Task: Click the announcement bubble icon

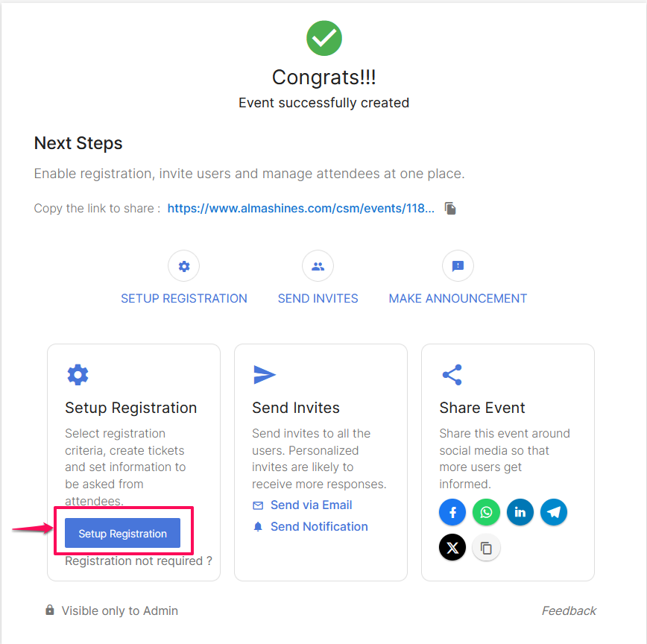Action: (x=458, y=266)
